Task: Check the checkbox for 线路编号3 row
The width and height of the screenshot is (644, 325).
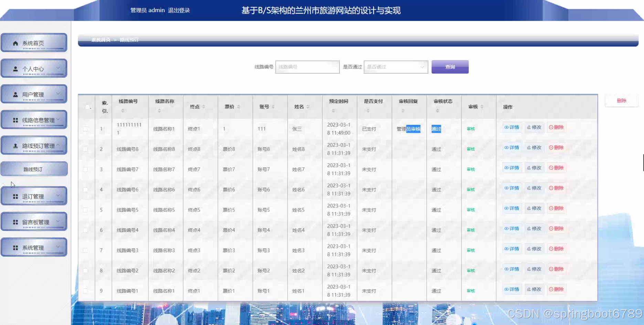Action: tap(85, 250)
